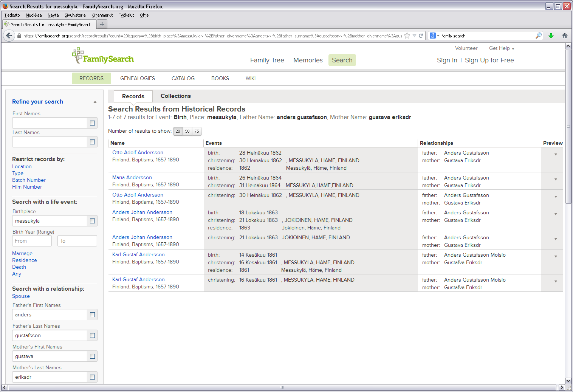Click the Birth Year From field
The image size is (573, 392).
[x=32, y=241]
